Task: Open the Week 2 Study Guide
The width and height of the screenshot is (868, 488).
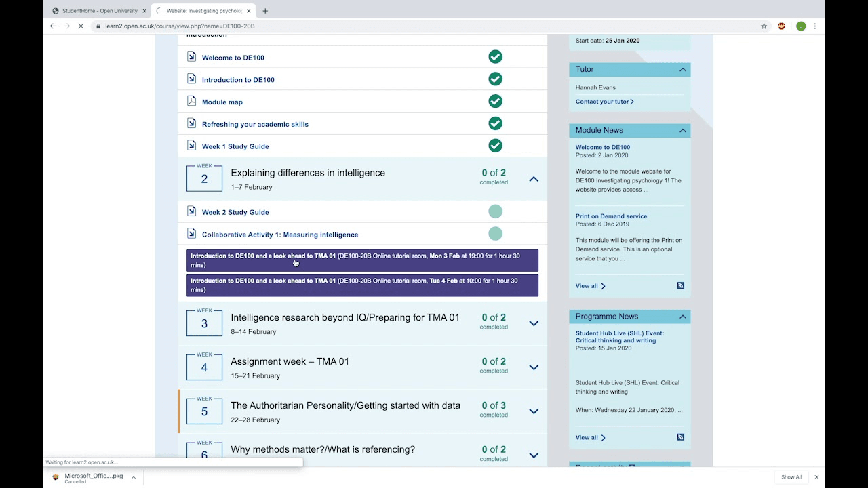Action: click(x=235, y=212)
